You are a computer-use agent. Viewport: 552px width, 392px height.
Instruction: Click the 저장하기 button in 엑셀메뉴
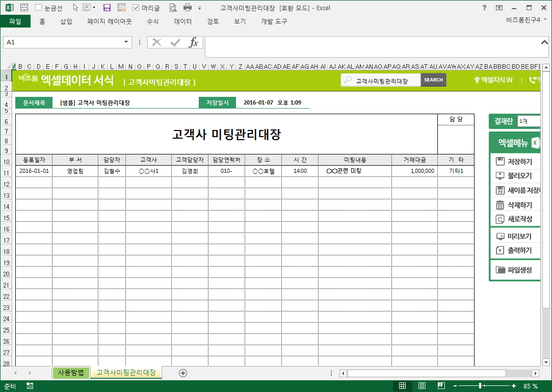pyautogui.click(x=515, y=162)
